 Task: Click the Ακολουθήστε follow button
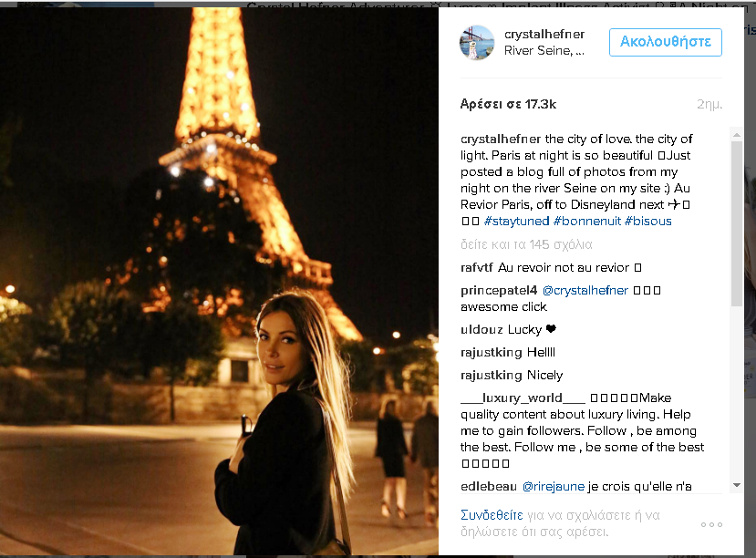[x=666, y=43]
